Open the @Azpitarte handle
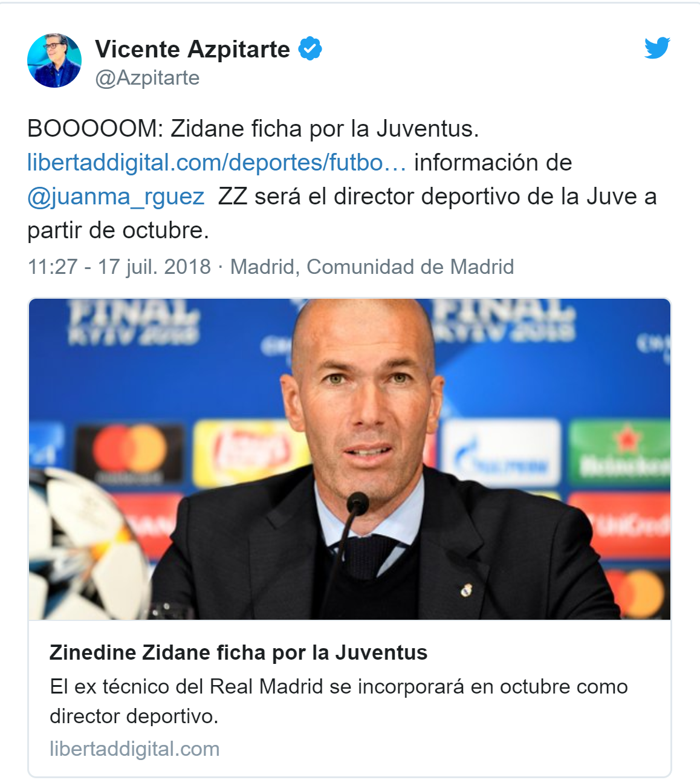Viewport: 700px width, 780px height. (x=147, y=77)
